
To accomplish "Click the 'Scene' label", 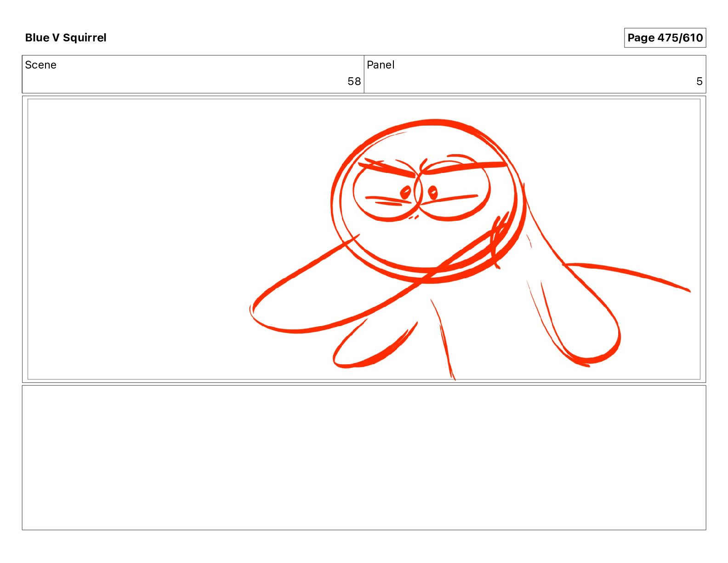I will tap(41, 65).
